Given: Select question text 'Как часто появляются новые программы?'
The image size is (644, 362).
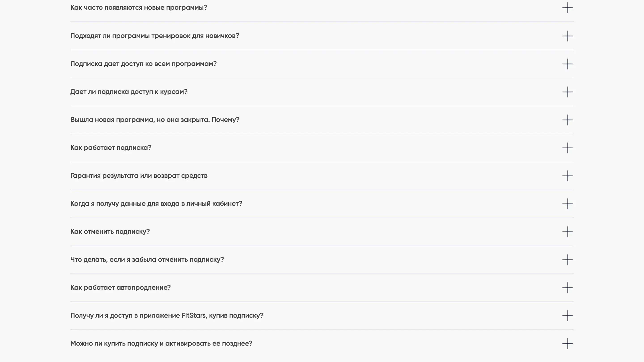Looking at the screenshot, I should tap(139, 8).
